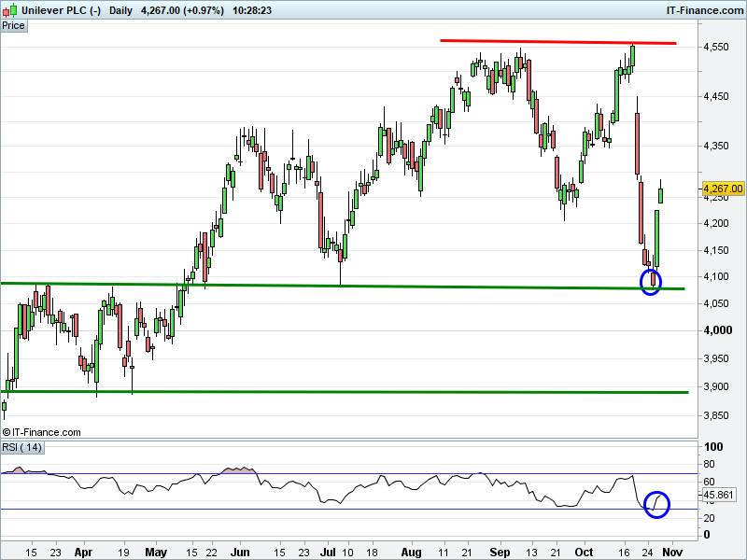Open the IT-Finance.com link in header
The width and height of the screenshot is (747, 560).
click(704, 10)
